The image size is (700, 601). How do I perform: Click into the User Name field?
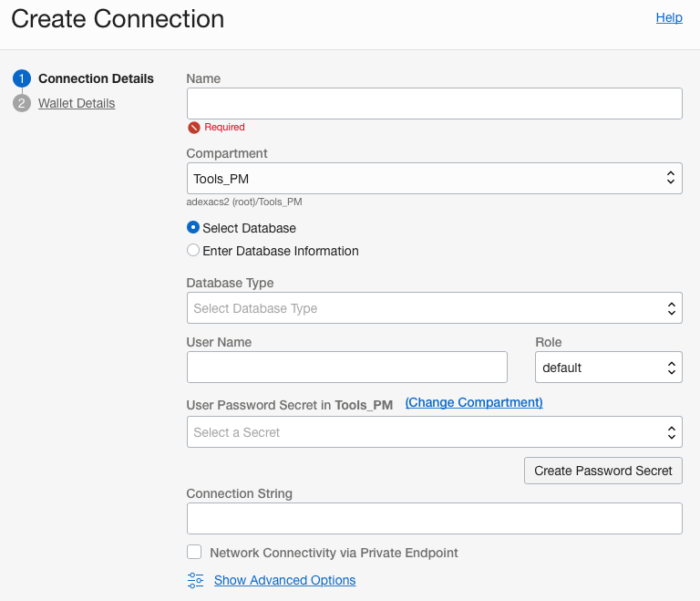[x=346, y=368]
